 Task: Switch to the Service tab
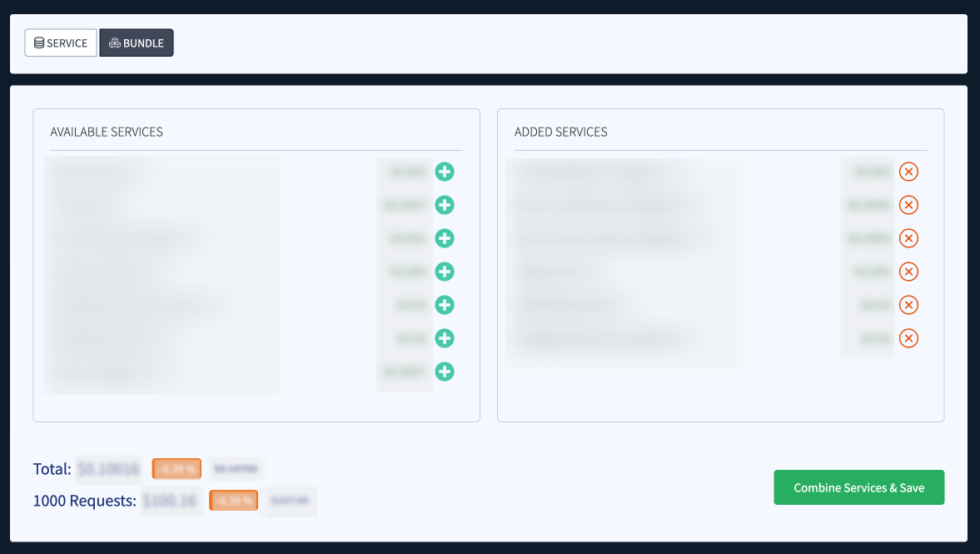coord(61,43)
